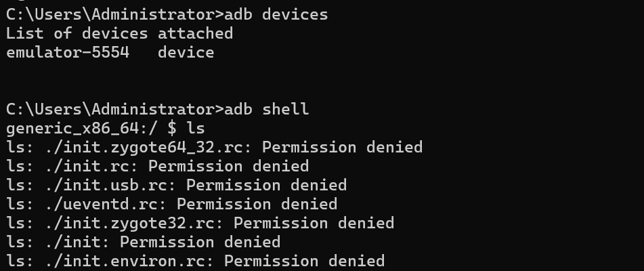Click the 'adb devices' command text
The width and height of the screenshot is (644, 271).
[x=276, y=14]
